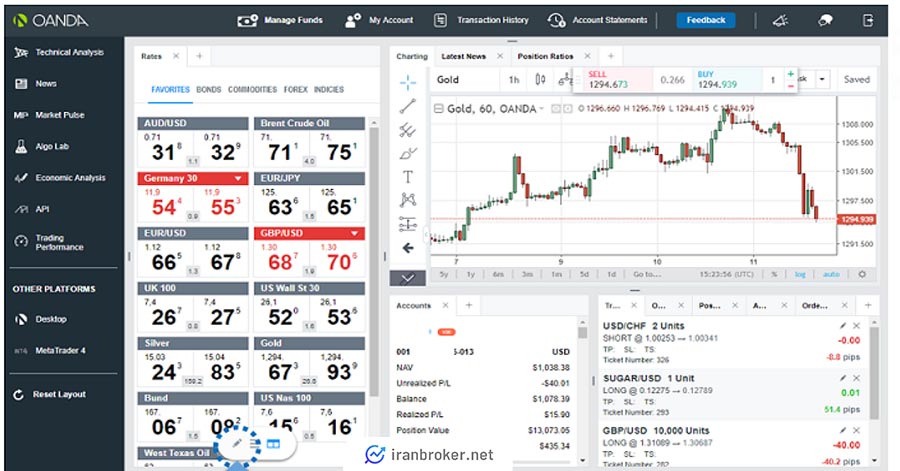Open Transaction History

[481, 20]
